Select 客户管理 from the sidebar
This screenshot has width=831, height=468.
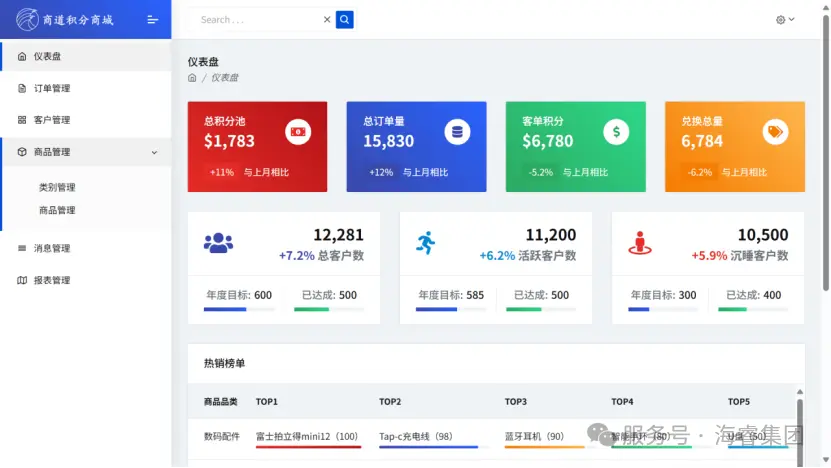point(52,120)
